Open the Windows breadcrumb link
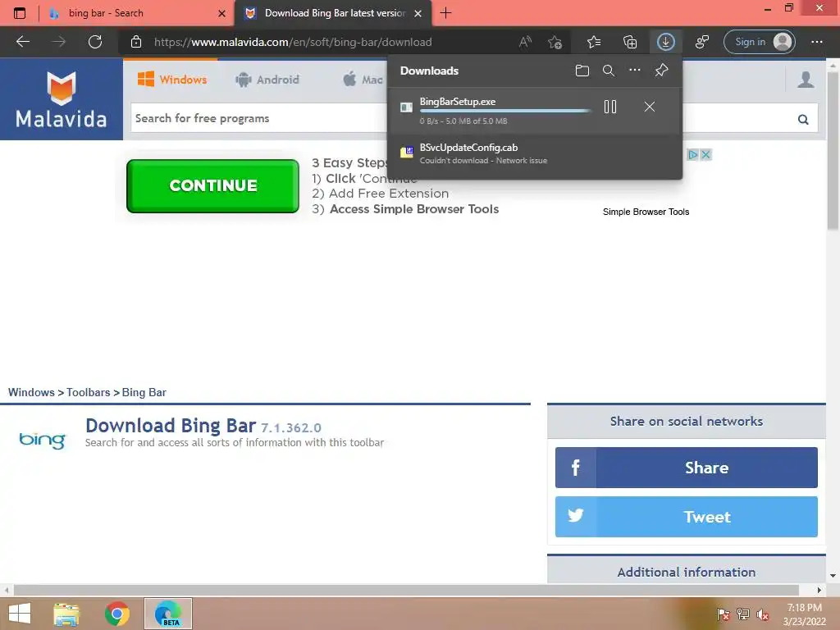This screenshot has width=840, height=630. click(31, 392)
